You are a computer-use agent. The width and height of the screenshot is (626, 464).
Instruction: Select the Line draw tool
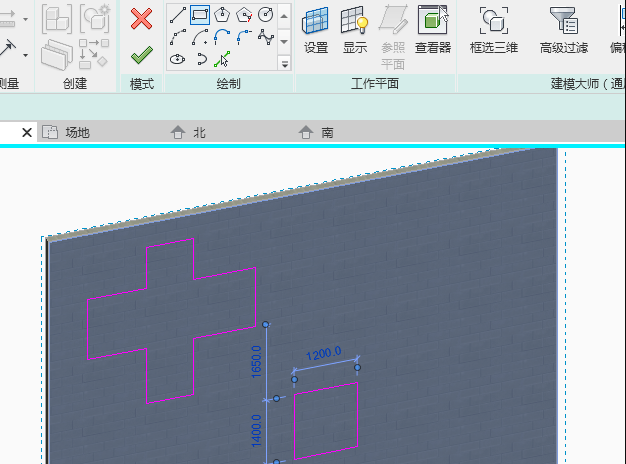click(x=178, y=15)
